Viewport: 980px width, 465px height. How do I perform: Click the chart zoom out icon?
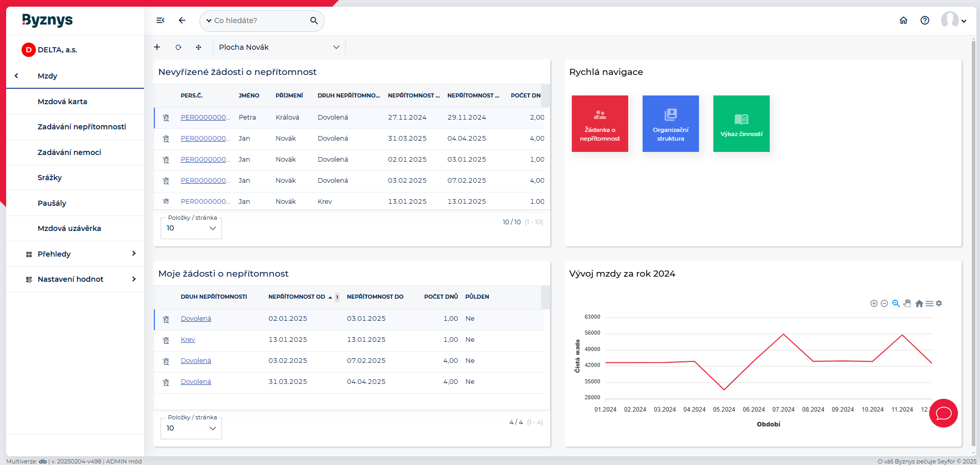tap(884, 303)
